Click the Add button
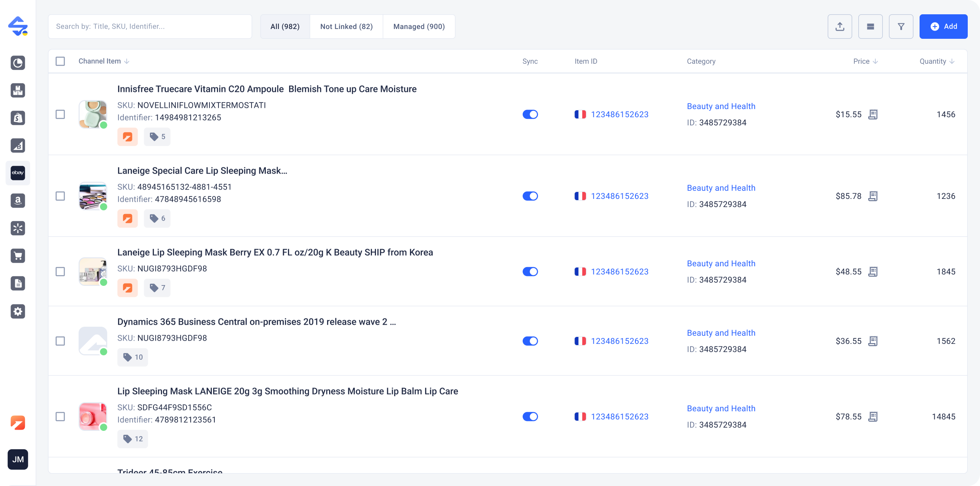This screenshot has width=980, height=486. pos(944,26)
